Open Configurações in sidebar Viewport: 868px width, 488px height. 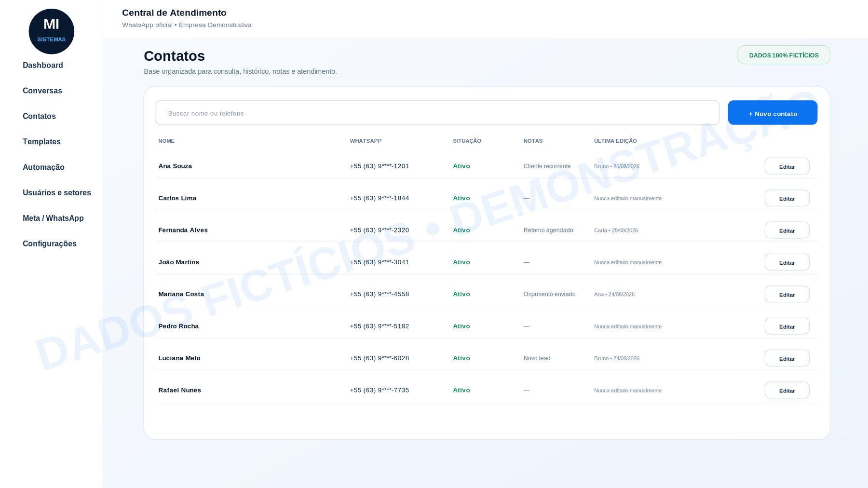(50, 244)
